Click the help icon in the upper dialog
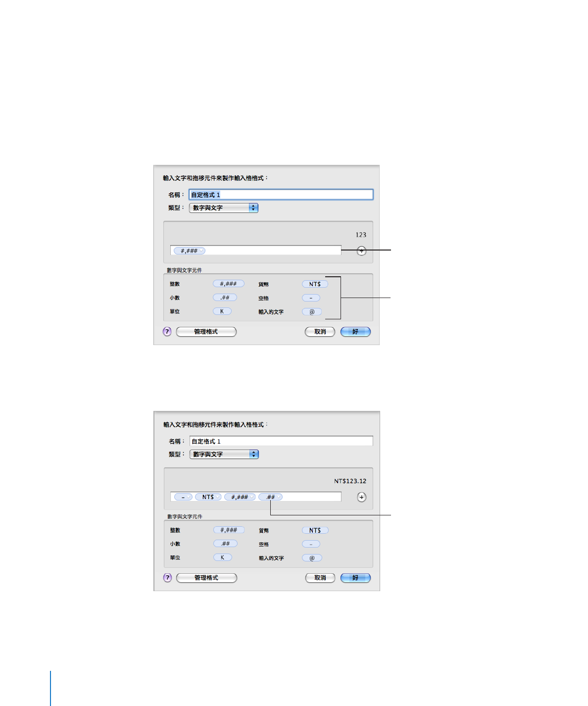 167,332
